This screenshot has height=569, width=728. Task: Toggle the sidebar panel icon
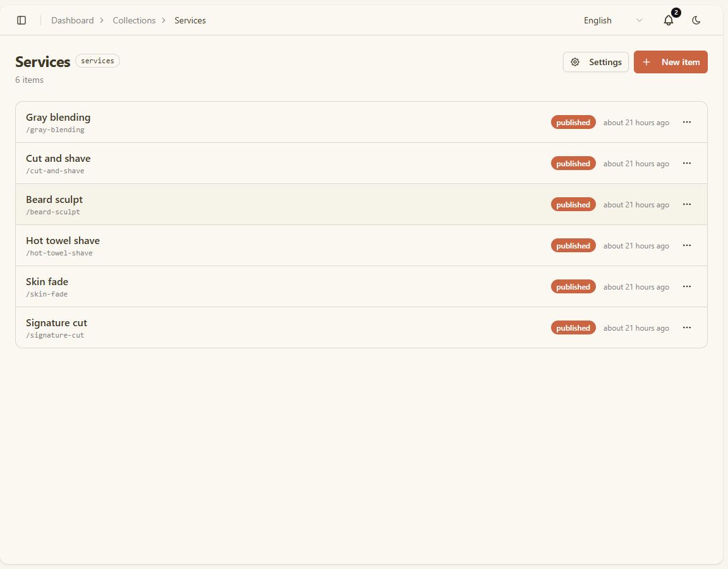pyautogui.click(x=21, y=20)
